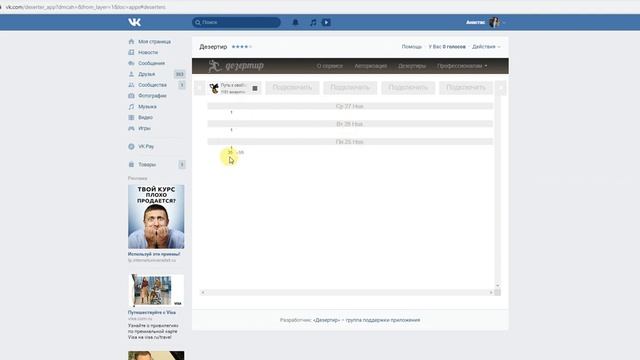Click the Игры gamepad icon
The height and width of the screenshot is (360, 640).
[x=131, y=128]
